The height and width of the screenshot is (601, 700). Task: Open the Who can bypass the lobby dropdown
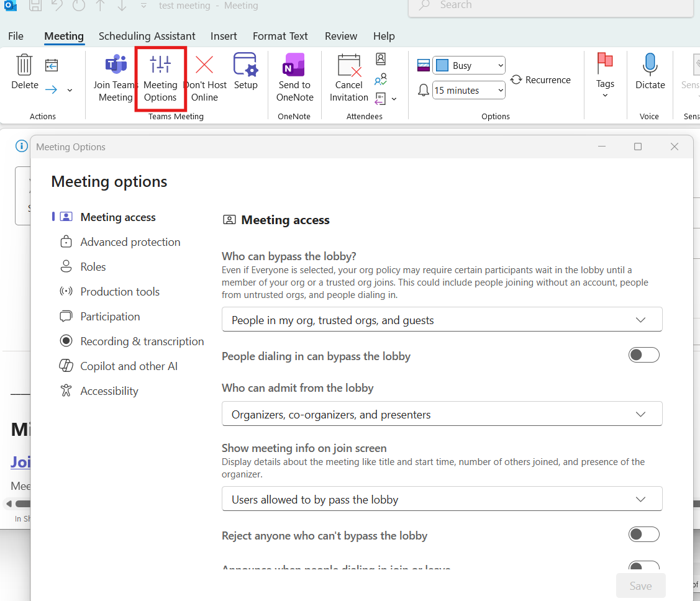[442, 320]
